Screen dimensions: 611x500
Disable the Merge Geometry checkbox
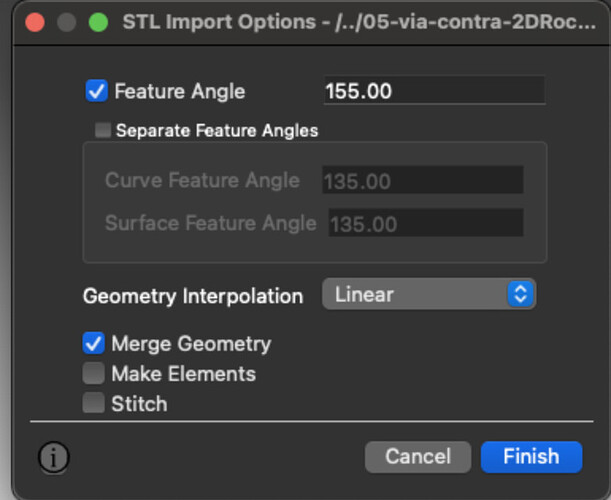94,343
